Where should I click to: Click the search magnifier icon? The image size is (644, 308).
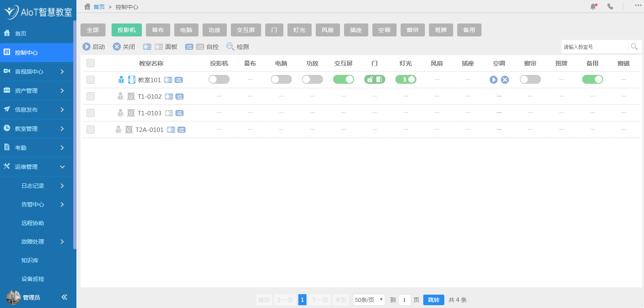634,47
